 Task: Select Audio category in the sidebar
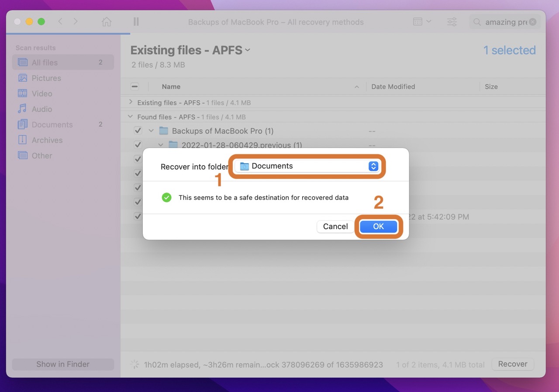[63, 109]
